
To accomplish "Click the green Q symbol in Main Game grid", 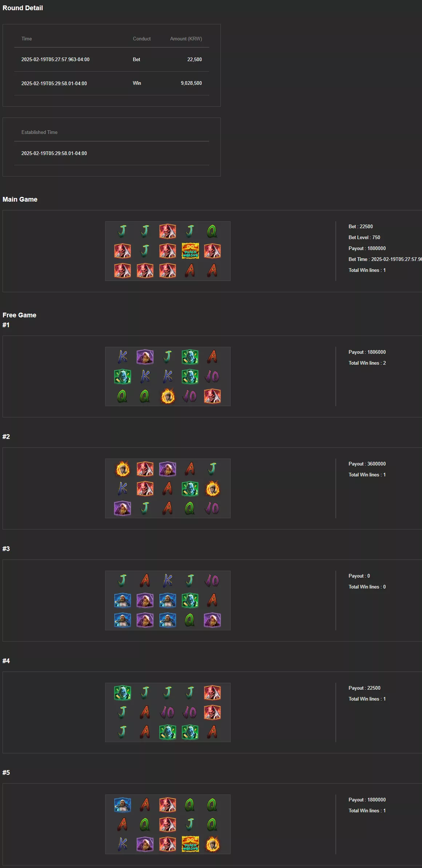I will (212, 231).
